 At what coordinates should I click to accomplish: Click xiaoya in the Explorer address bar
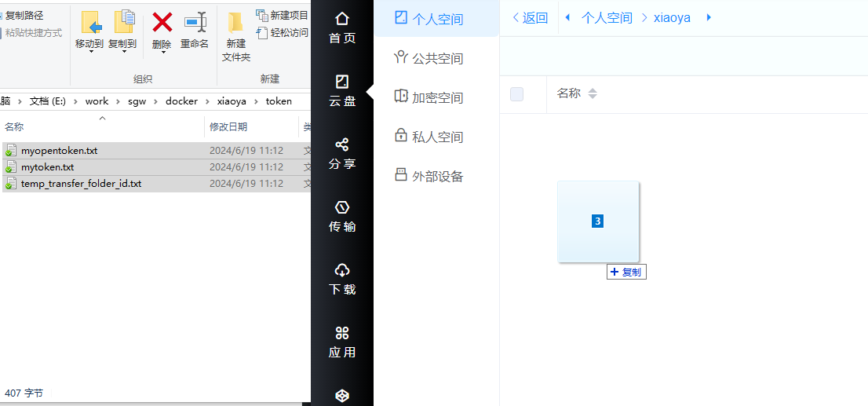[x=232, y=101]
